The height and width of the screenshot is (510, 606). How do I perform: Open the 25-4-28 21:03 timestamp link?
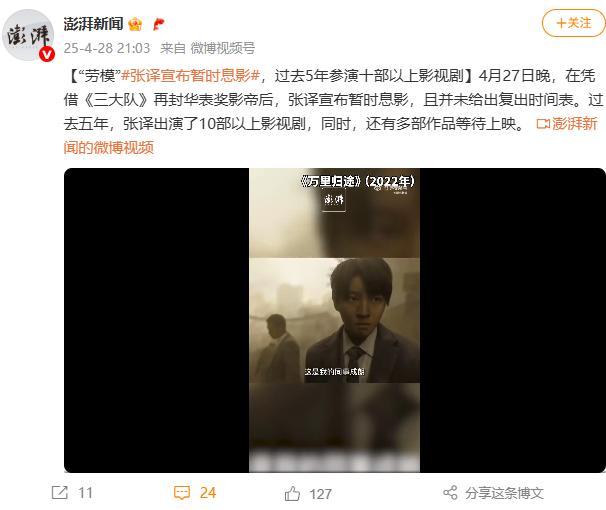click(107, 48)
